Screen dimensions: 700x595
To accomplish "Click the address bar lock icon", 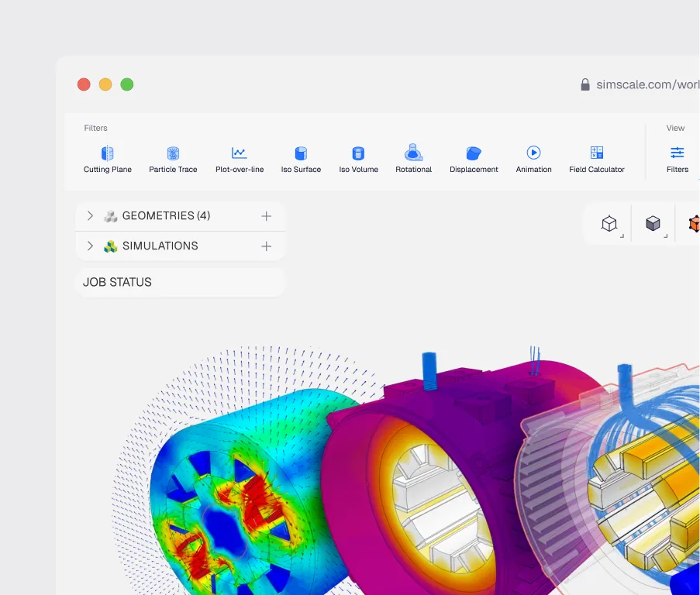I will coord(584,84).
